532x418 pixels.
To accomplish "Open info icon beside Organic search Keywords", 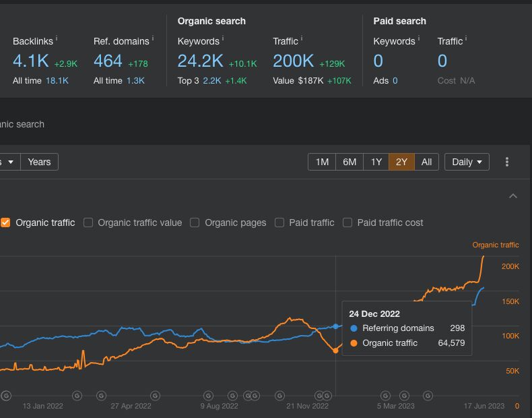I will pos(223,38).
